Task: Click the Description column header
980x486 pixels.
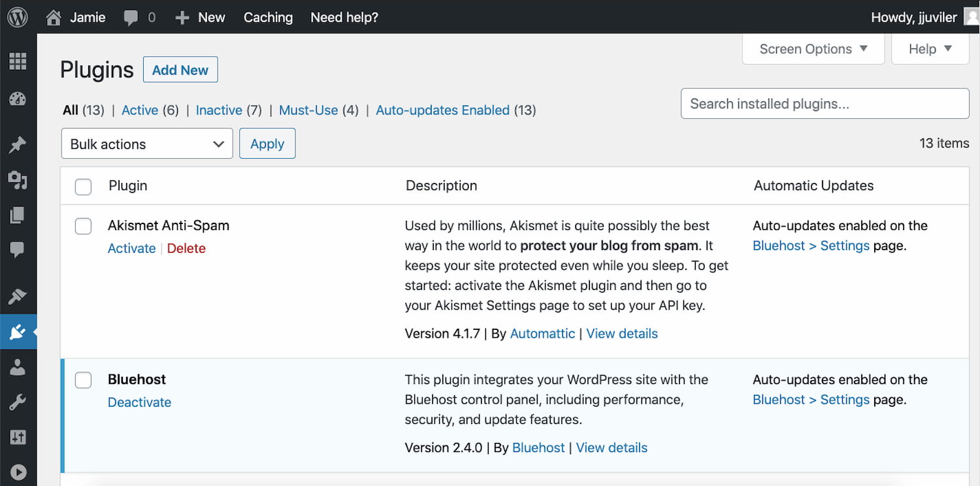Action: (442, 186)
